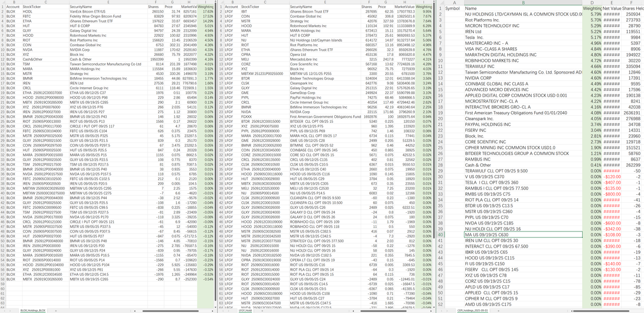Click 'SecurityName' header in the LFGY sheet
Screen dimensions: 644x313
[325, 7]
